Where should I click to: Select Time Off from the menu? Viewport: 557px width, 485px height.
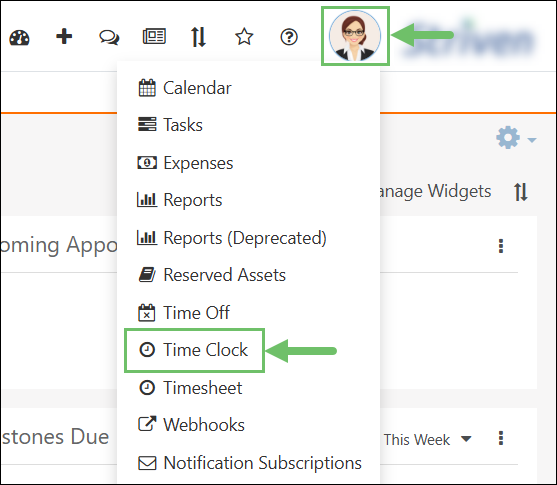184,313
